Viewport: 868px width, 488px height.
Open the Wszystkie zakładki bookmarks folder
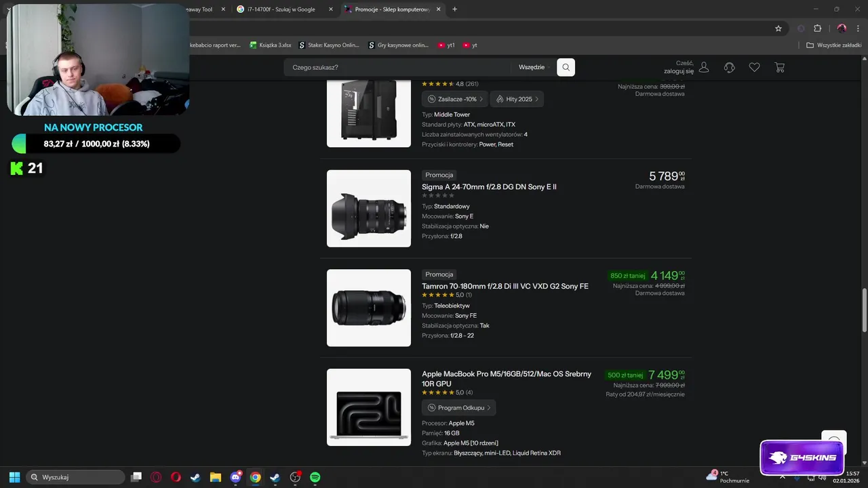click(x=833, y=45)
